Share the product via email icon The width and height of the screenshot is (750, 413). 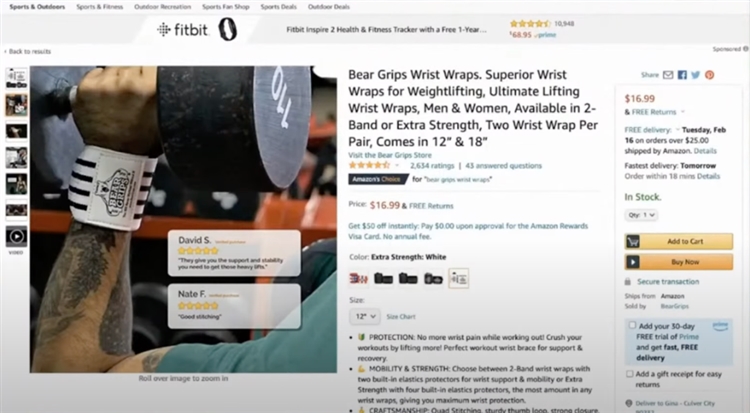(668, 75)
